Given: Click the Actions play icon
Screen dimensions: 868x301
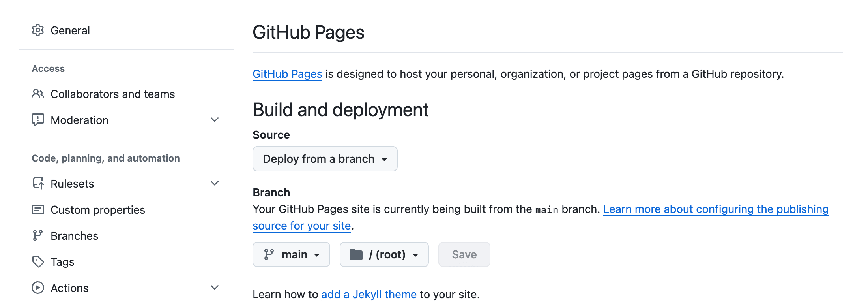Looking at the screenshot, I should pyautogui.click(x=38, y=288).
